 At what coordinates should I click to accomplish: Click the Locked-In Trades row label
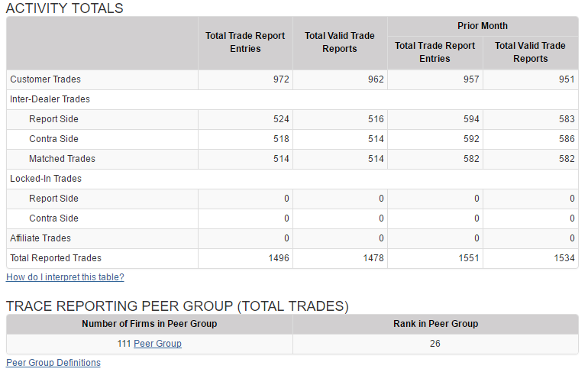point(46,179)
